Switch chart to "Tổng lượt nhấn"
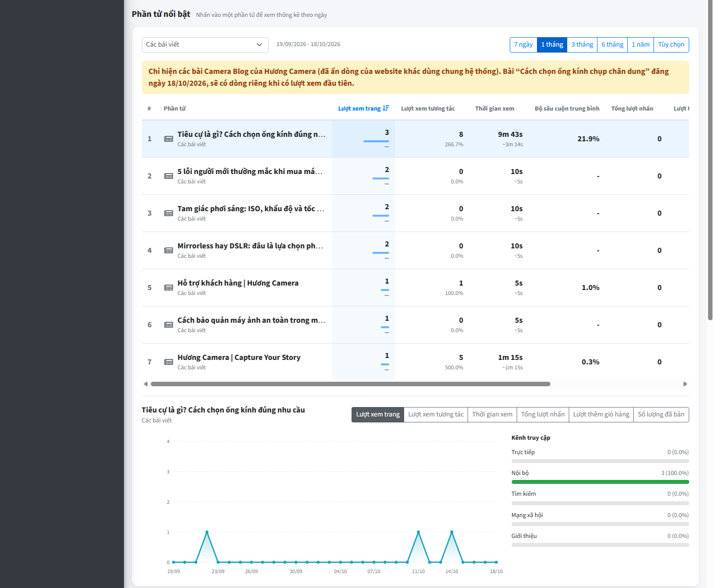Screen dimensions: 714x588 543,414
